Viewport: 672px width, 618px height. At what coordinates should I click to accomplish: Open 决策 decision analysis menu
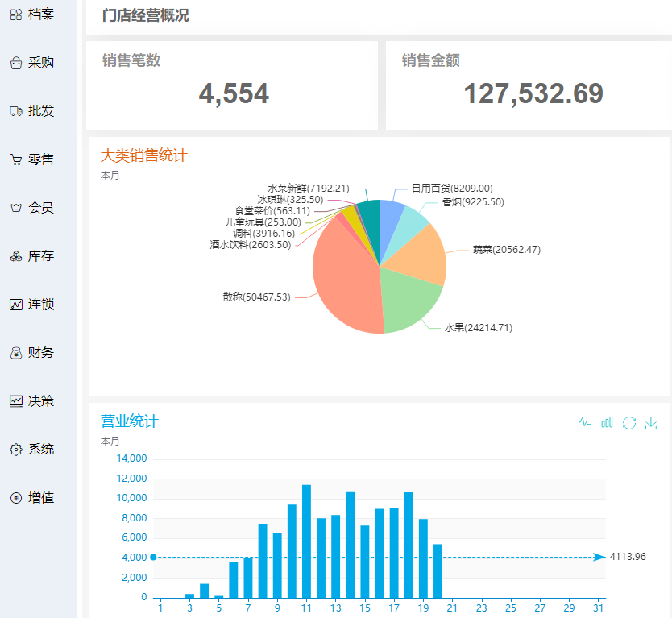click(32, 401)
